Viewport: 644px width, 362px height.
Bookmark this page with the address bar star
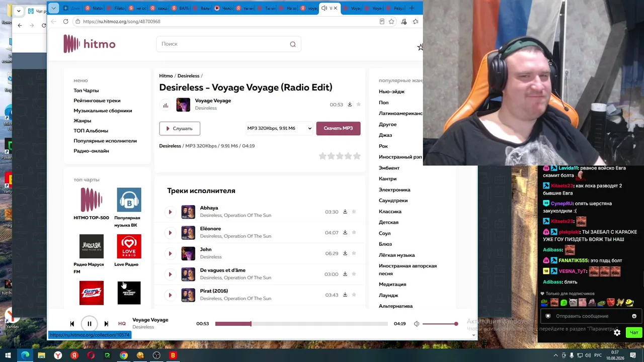tap(391, 22)
